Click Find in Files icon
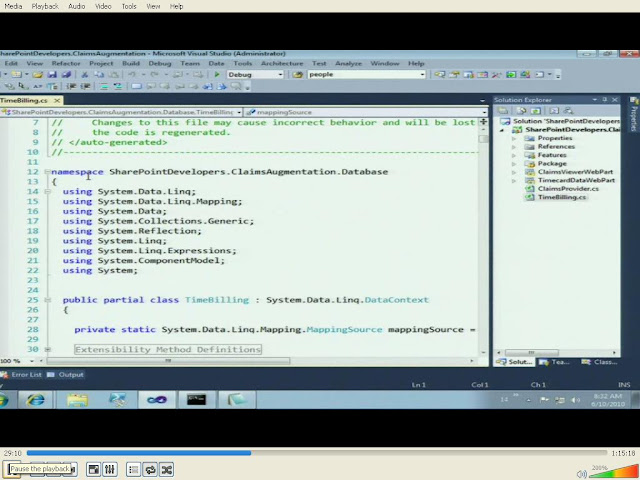Viewport: 640px width, 480px height. click(x=298, y=74)
